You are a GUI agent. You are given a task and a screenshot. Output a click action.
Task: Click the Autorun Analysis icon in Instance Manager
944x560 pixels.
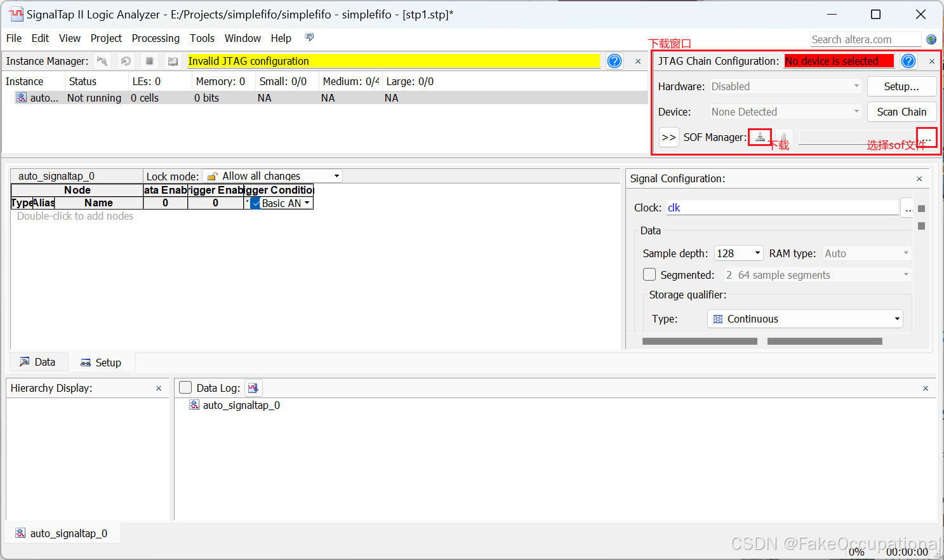126,61
